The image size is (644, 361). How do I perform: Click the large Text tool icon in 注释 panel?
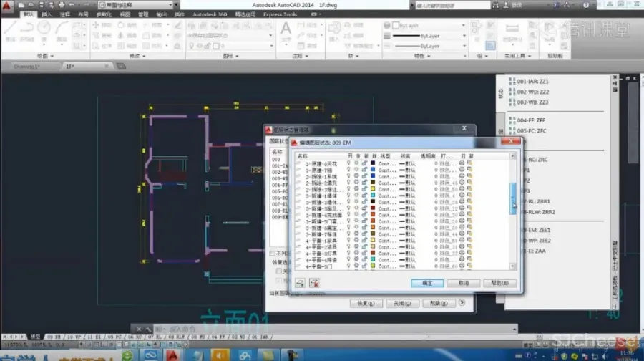pyautogui.click(x=286, y=30)
